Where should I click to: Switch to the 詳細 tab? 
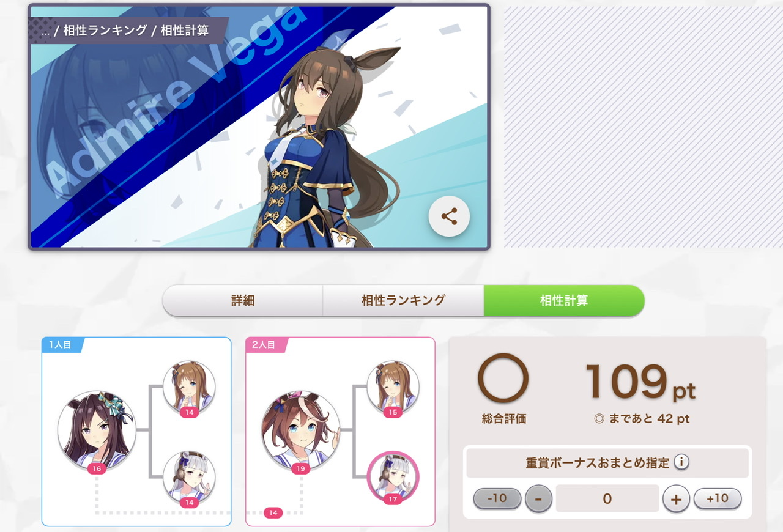tap(243, 300)
